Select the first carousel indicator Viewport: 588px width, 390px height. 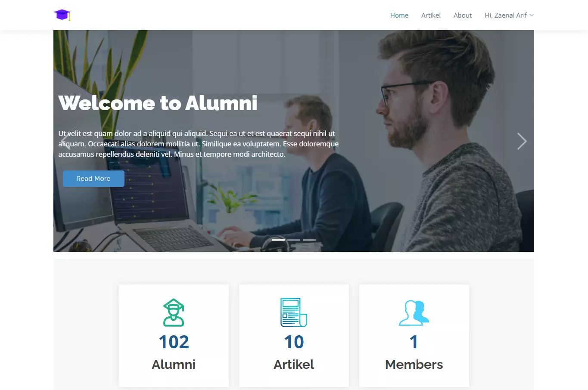coord(278,240)
